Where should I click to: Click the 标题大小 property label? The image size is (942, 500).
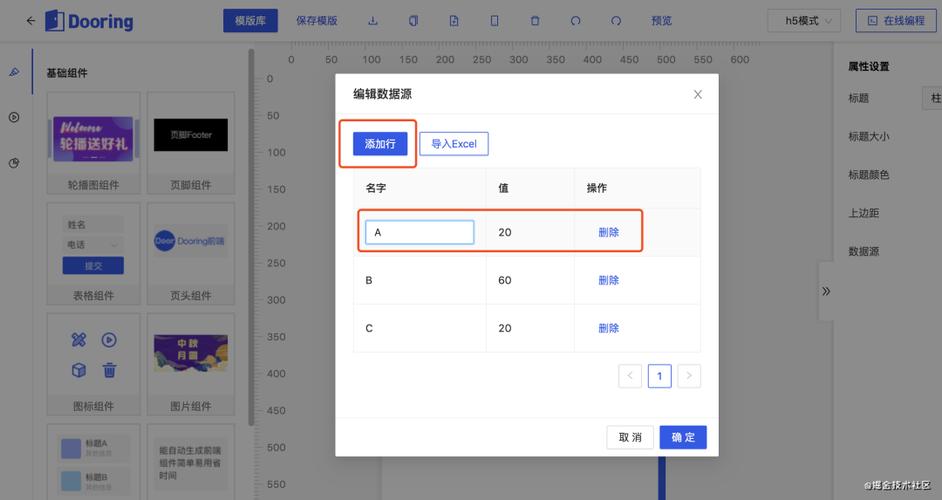[869, 136]
